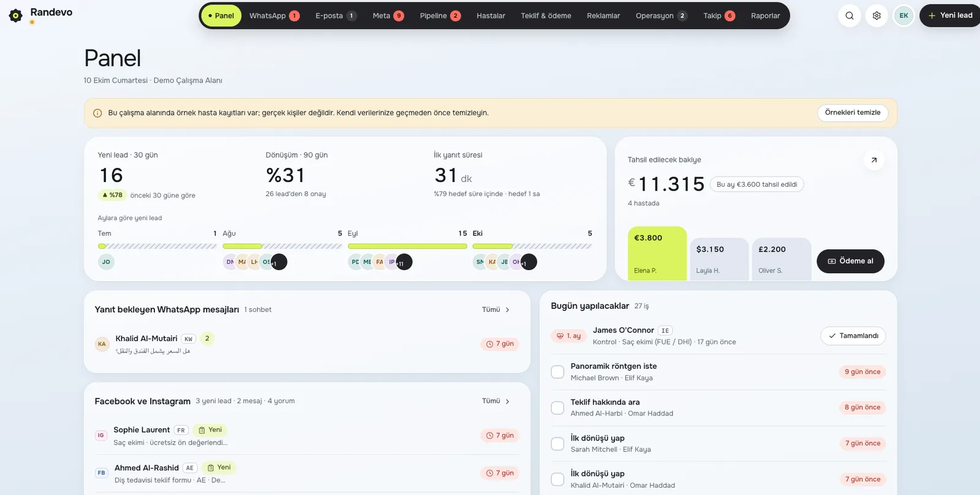Image resolution: width=980 pixels, height=495 pixels.
Task: Click the Ağu month lead progress bar
Action: pyautogui.click(x=282, y=246)
